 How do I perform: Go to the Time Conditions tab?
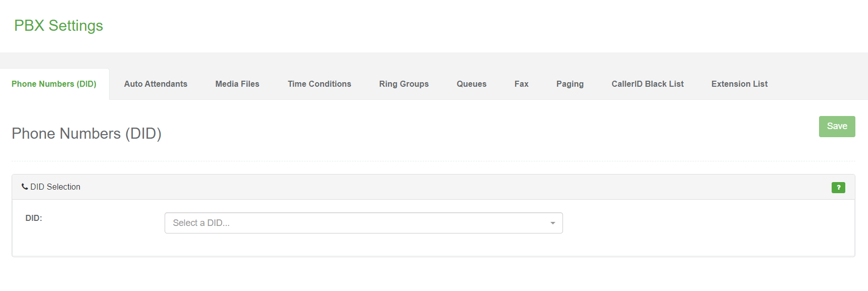(320, 84)
